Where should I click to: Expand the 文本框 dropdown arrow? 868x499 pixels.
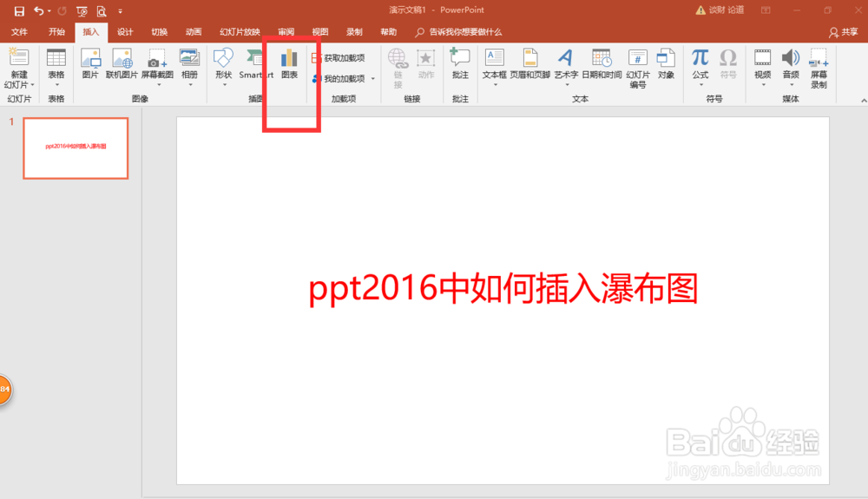tap(495, 85)
